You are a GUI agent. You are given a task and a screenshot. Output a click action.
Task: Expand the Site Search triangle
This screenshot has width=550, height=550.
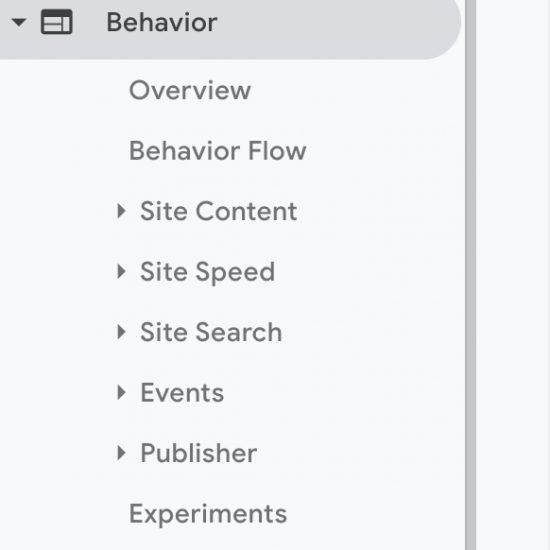point(121,332)
